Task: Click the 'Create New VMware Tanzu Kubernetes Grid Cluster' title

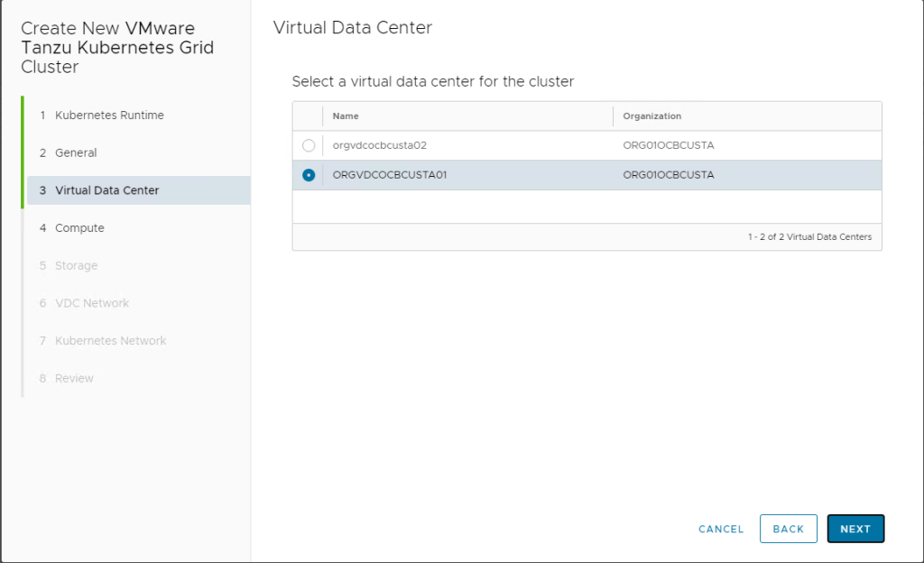Action: coord(117,48)
